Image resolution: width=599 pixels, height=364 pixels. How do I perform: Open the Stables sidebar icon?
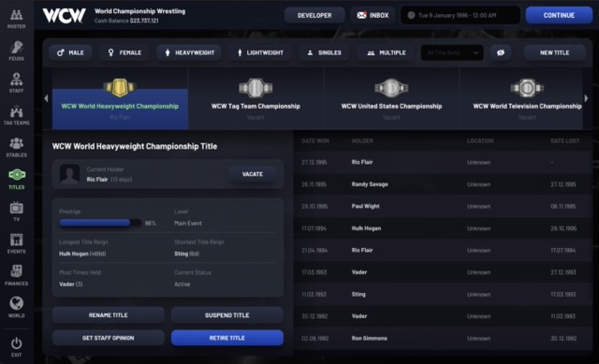[x=17, y=147]
